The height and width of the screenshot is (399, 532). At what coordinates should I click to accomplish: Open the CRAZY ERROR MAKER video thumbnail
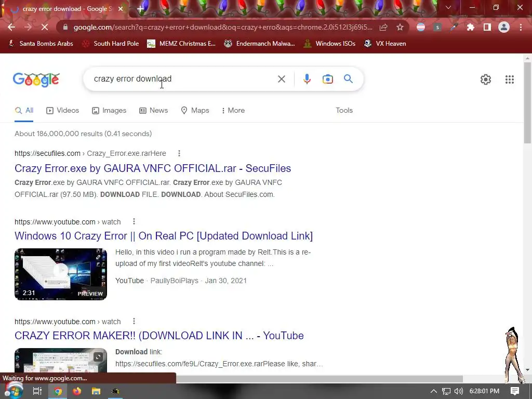[61, 360]
